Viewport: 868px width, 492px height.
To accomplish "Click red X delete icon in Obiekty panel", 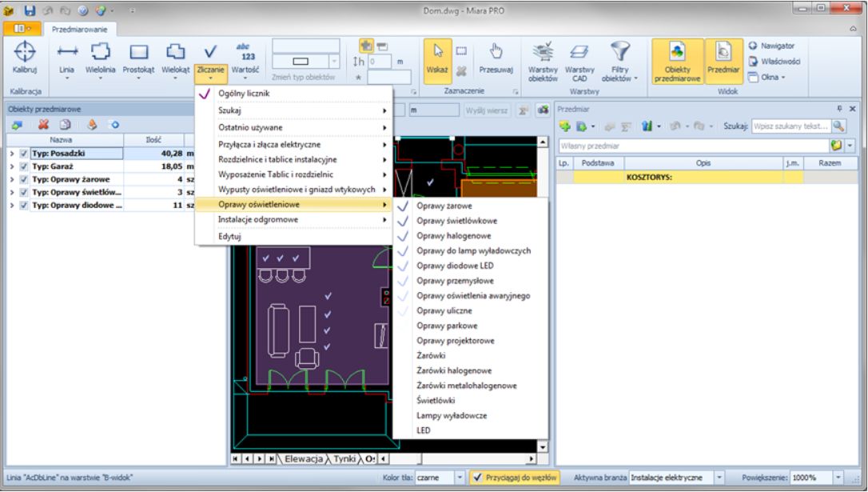I will 43,125.
